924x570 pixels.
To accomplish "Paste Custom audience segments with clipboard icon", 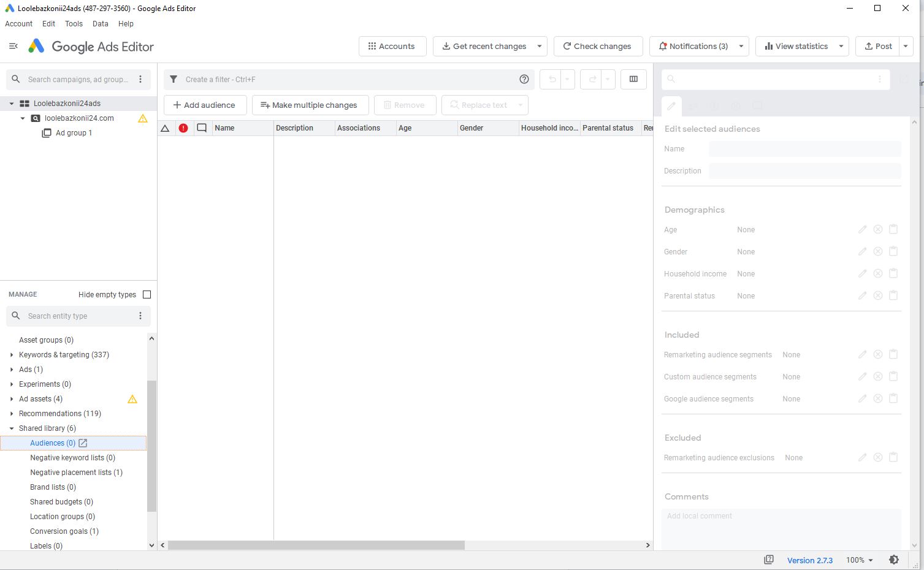I will click(x=893, y=376).
